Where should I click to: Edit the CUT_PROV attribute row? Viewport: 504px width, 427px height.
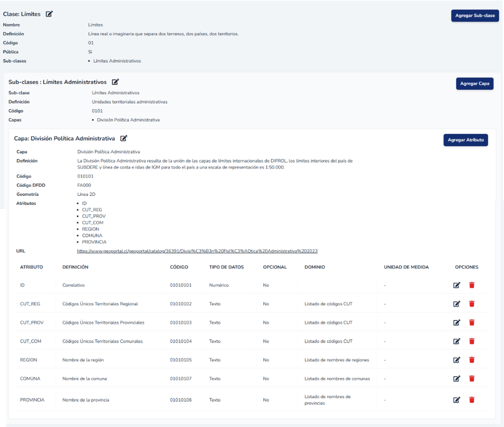pos(456,322)
